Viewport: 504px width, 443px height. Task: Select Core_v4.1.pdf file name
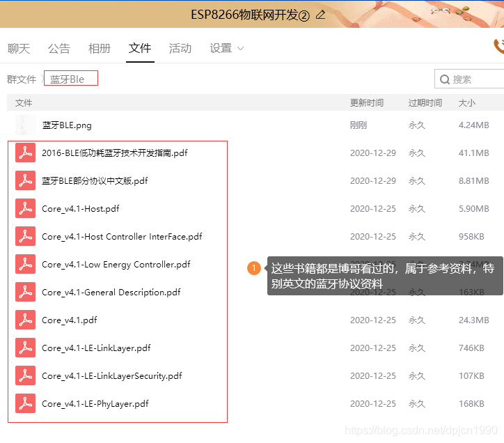(x=70, y=320)
